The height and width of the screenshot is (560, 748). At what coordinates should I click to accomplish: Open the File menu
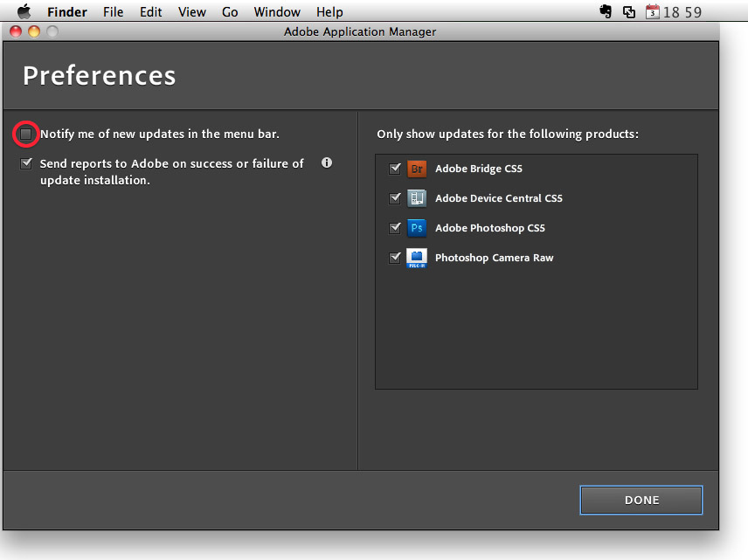113,12
